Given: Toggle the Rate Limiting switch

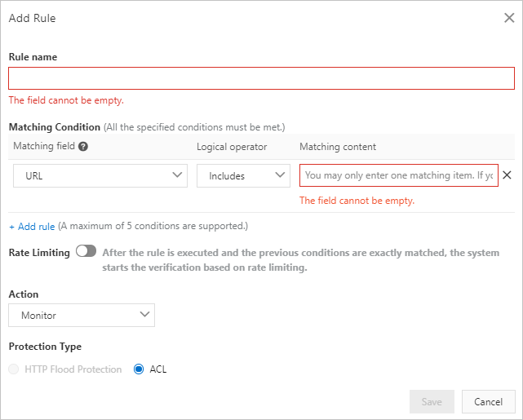Looking at the screenshot, I should [x=86, y=251].
